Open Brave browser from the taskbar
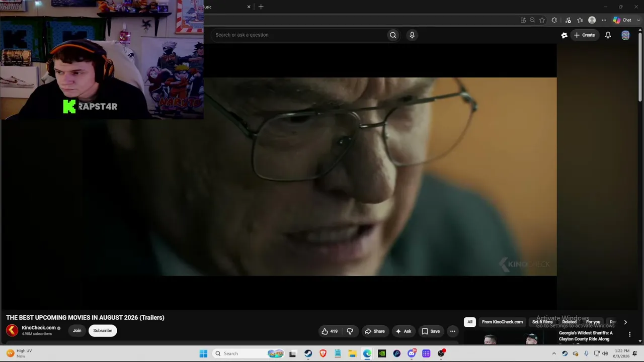 (323, 353)
